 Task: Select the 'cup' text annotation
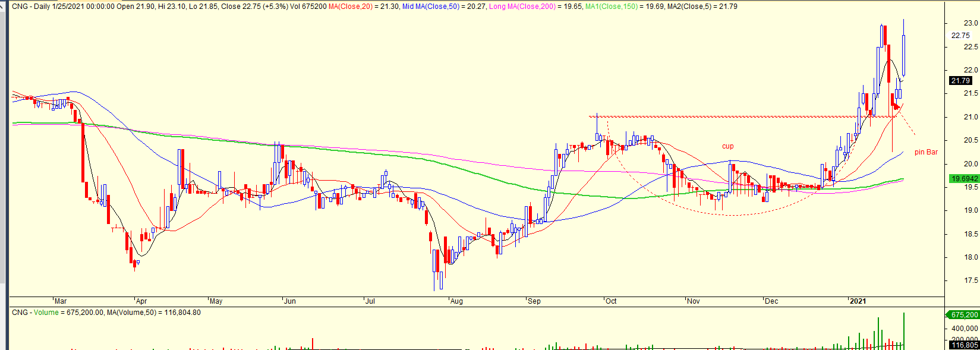coord(727,146)
